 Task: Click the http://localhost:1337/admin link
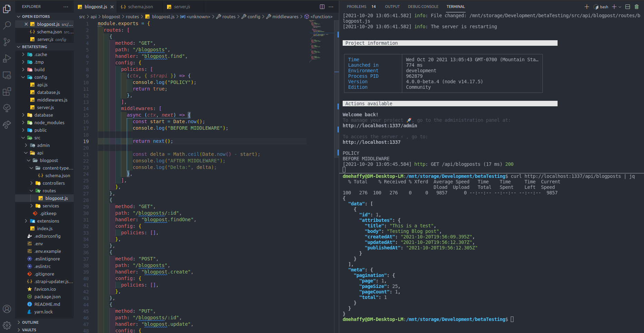380,126
